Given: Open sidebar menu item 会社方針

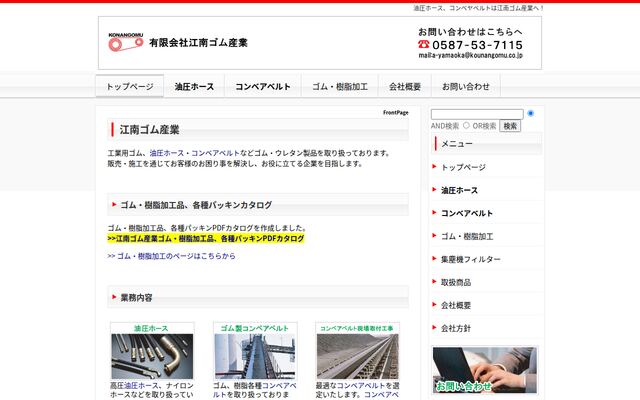Looking at the screenshot, I should [456, 328].
